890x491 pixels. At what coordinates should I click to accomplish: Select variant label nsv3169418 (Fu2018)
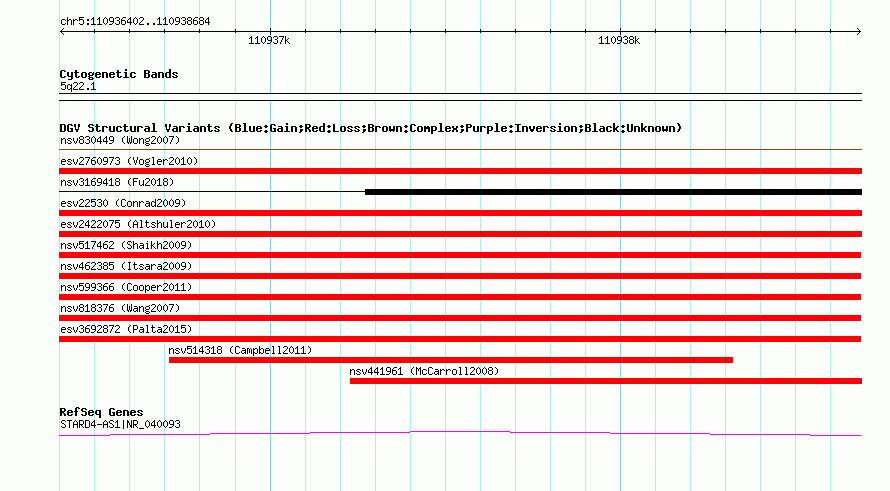point(117,182)
